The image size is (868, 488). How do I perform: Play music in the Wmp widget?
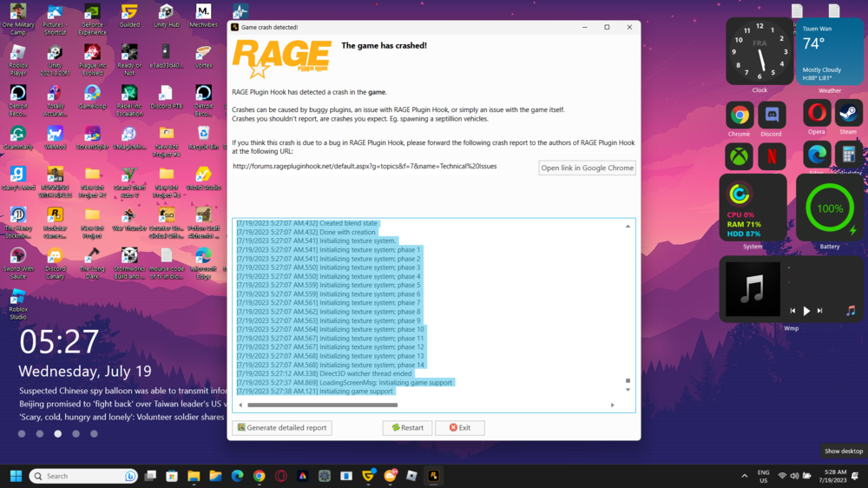pos(806,312)
